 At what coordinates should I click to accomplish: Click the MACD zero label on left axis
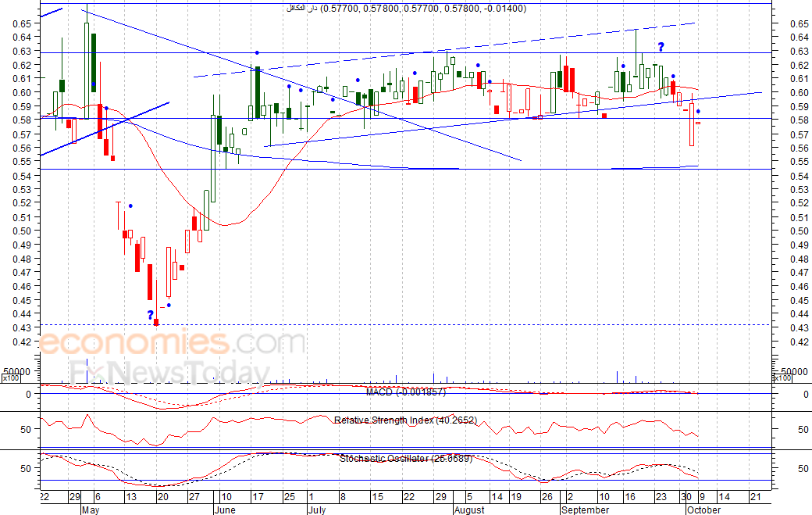point(28,395)
